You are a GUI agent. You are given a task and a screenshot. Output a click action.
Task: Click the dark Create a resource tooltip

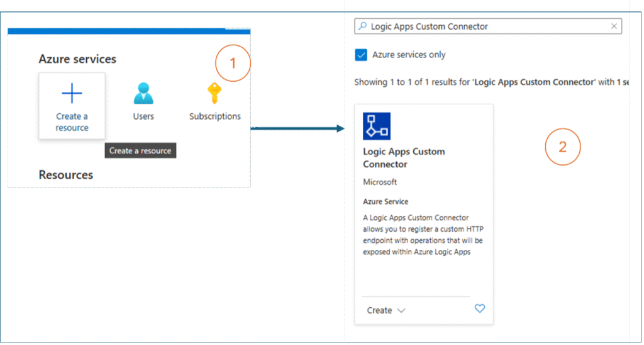140,150
